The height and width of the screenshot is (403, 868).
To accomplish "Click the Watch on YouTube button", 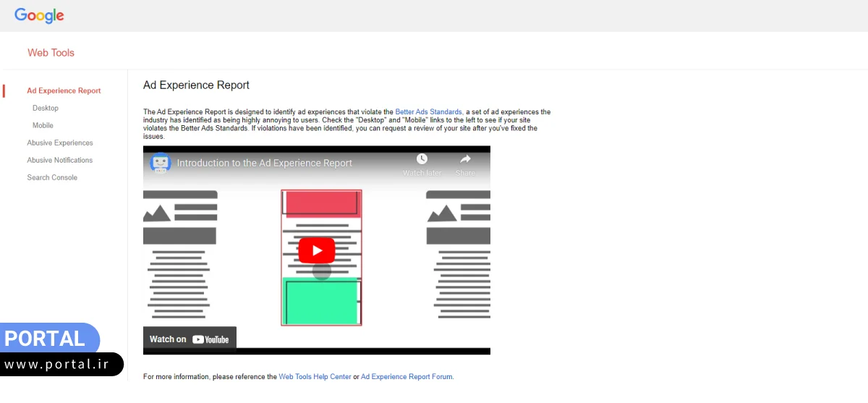I will point(190,339).
